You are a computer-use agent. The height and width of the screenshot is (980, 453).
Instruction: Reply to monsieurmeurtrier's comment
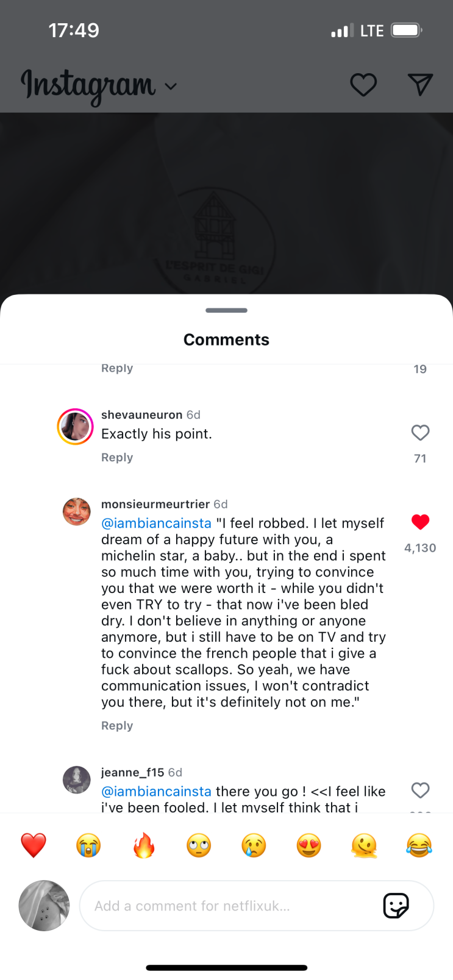pyautogui.click(x=117, y=726)
